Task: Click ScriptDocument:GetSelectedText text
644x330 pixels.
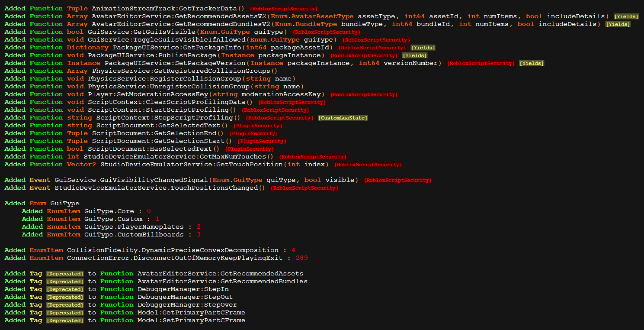Action: [158, 125]
